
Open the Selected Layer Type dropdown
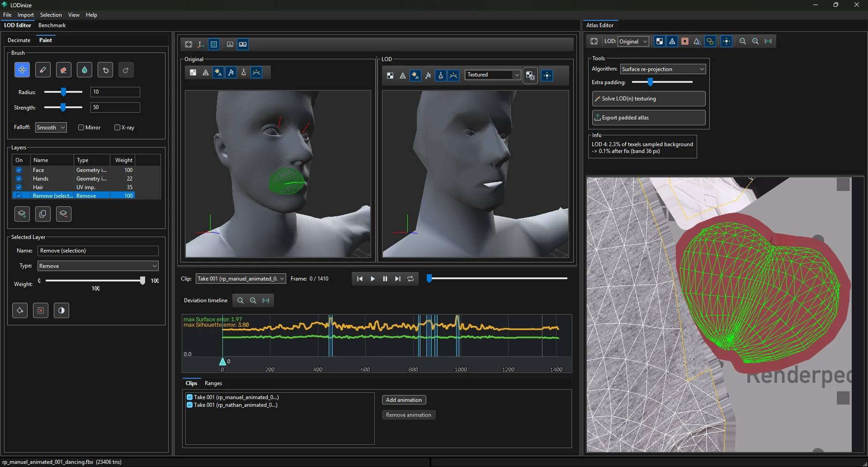coord(98,266)
